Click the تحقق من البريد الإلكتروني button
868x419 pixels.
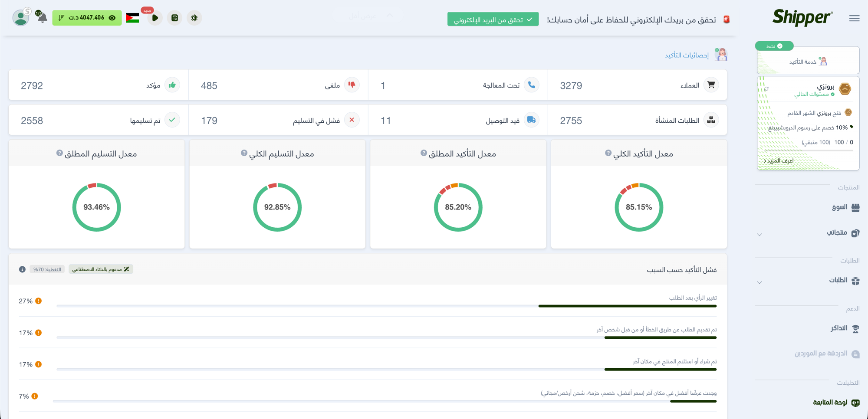[x=493, y=19]
